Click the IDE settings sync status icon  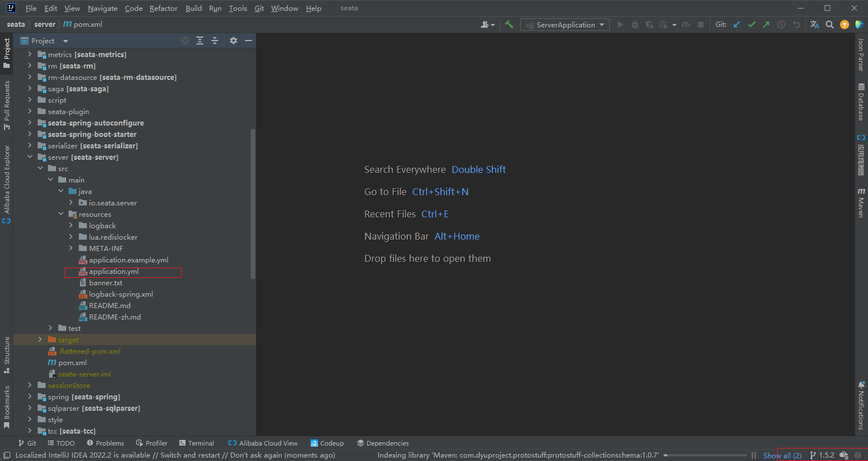pyautogui.click(x=844, y=455)
